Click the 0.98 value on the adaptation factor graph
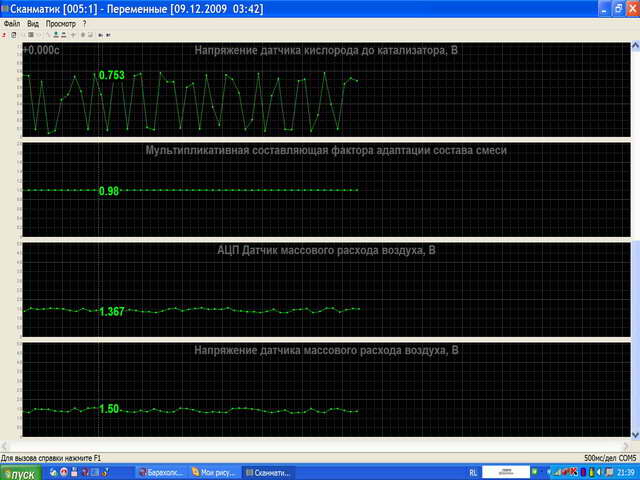The width and height of the screenshot is (640, 480). (108, 191)
